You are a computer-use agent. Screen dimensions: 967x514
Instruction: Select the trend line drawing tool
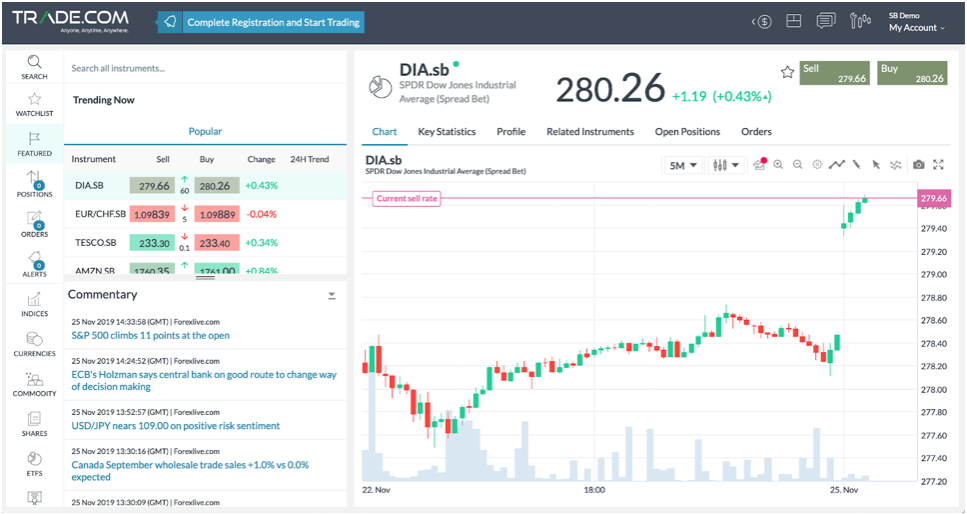coord(837,165)
